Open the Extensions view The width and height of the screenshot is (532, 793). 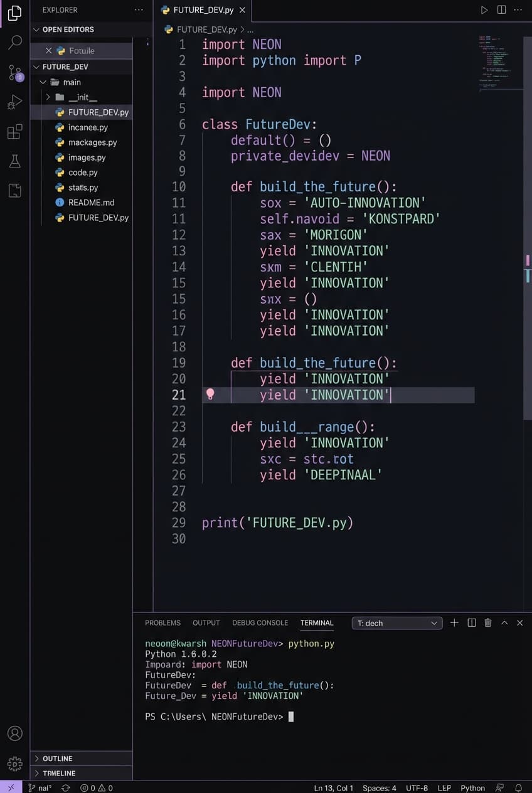[x=14, y=132]
